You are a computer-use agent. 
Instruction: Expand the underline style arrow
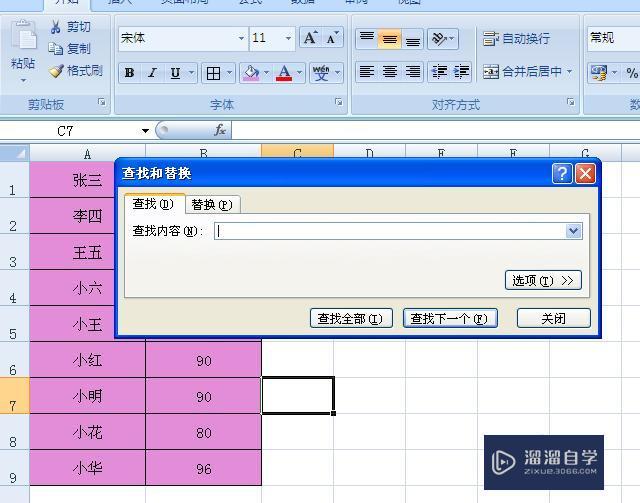tap(191, 73)
